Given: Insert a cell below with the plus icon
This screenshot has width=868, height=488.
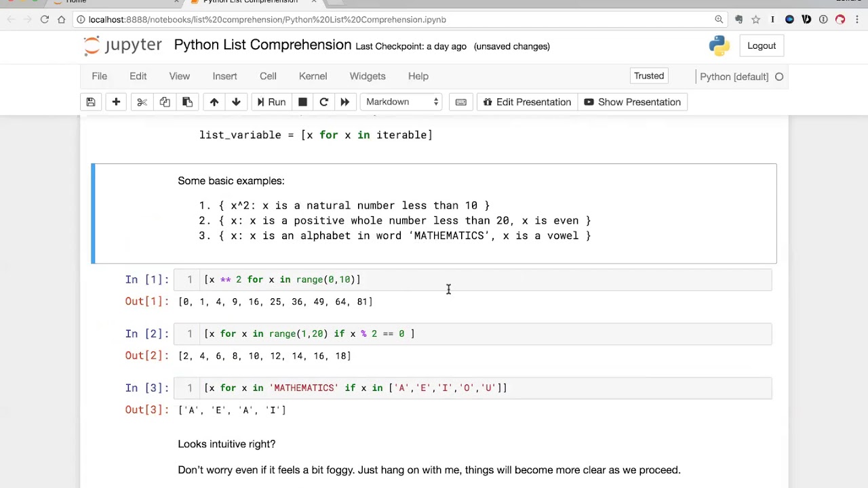Looking at the screenshot, I should 116,102.
